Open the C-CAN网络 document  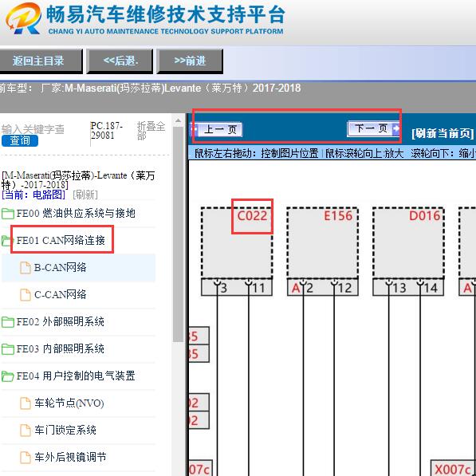[x=60, y=294]
